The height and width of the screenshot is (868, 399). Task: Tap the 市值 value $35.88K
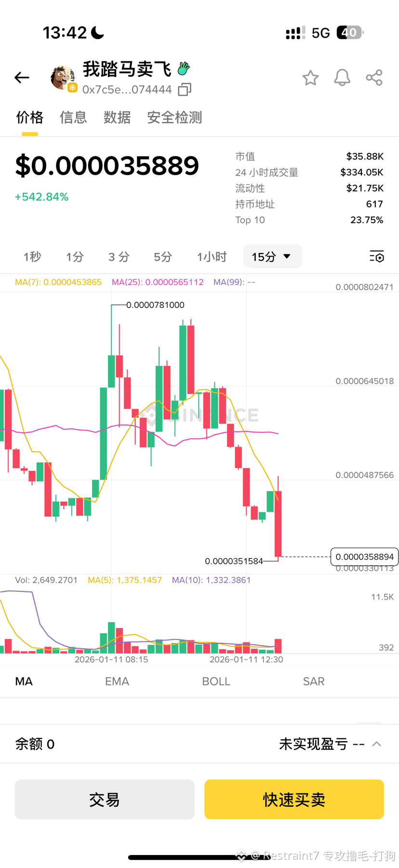point(365,156)
